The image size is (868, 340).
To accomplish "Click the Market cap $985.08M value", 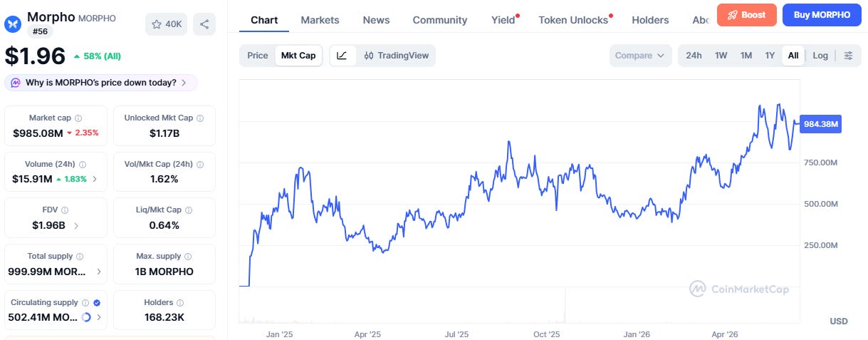I will coord(38,133).
